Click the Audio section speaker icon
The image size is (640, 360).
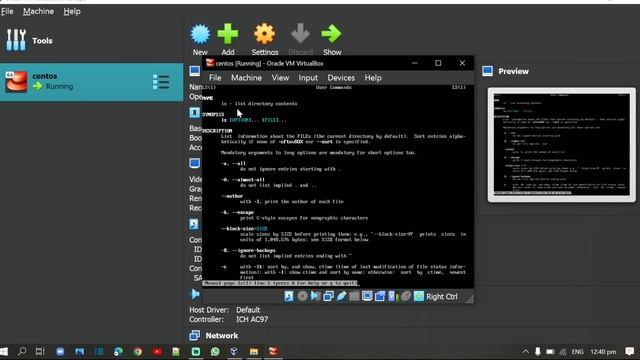tap(195, 294)
